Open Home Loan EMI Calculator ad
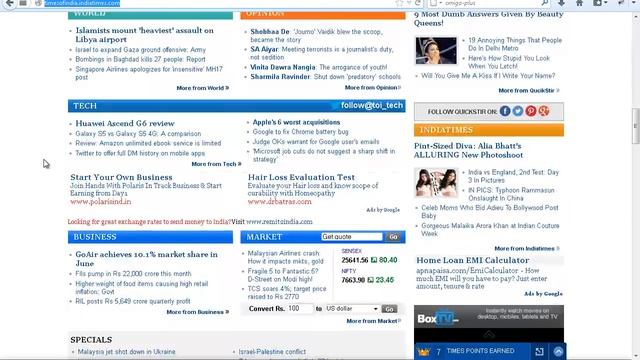Image resolution: width=640 pixels, height=360 pixels. 473,260
